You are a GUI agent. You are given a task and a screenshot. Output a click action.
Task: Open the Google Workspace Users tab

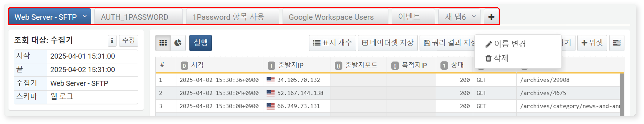(335, 17)
